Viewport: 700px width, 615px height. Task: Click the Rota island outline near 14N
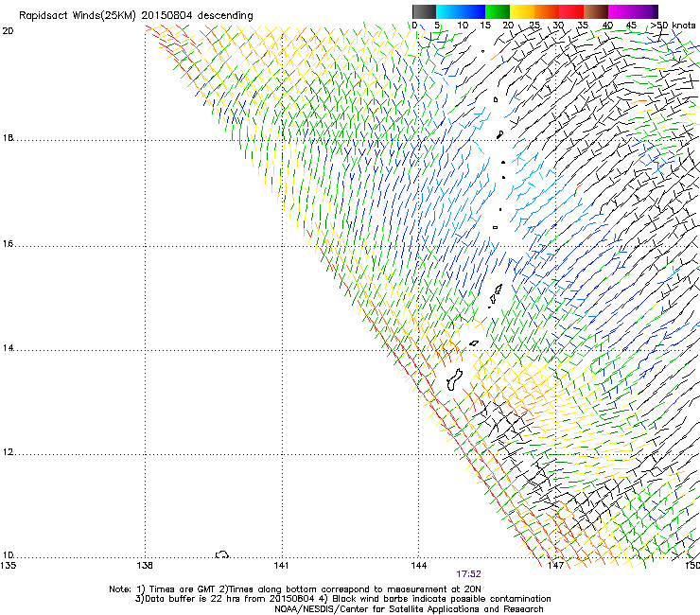coord(474,343)
